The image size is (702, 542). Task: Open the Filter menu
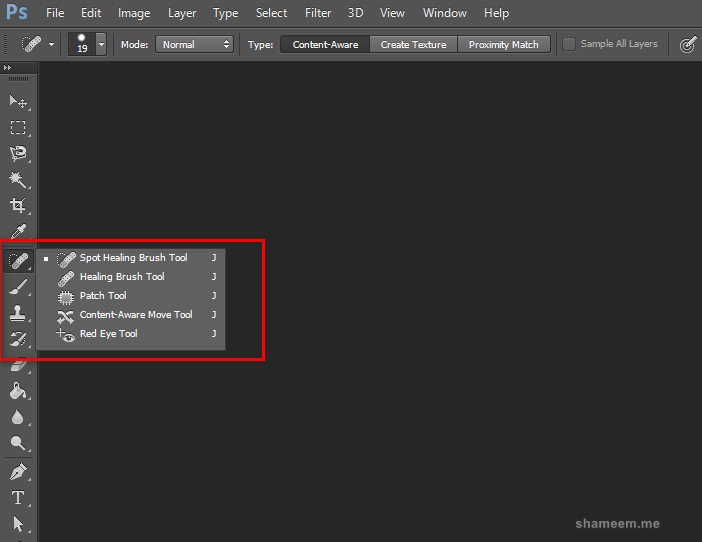[x=318, y=13]
